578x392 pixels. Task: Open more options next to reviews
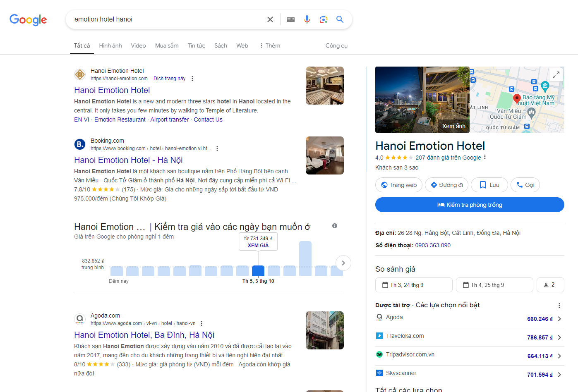[x=485, y=157]
